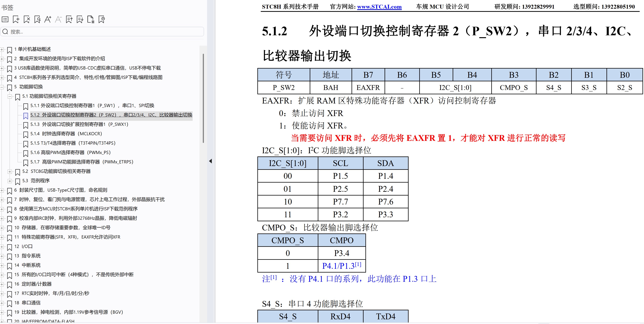Click the A+ increase font icon
The height and width of the screenshot is (324, 644).
tap(47, 19)
